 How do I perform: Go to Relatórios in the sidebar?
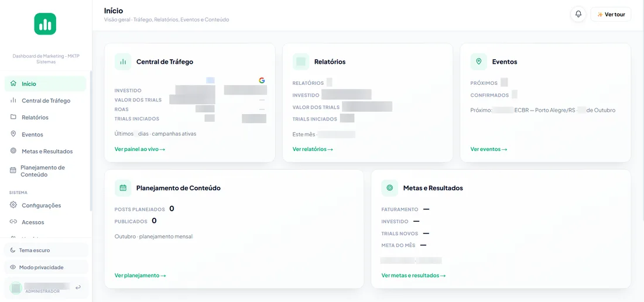pyautogui.click(x=45, y=118)
